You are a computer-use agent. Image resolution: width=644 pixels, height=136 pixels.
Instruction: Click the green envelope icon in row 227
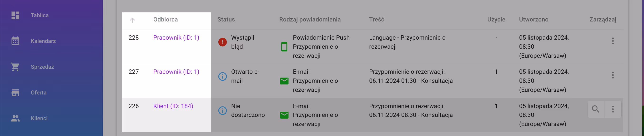tap(284, 81)
